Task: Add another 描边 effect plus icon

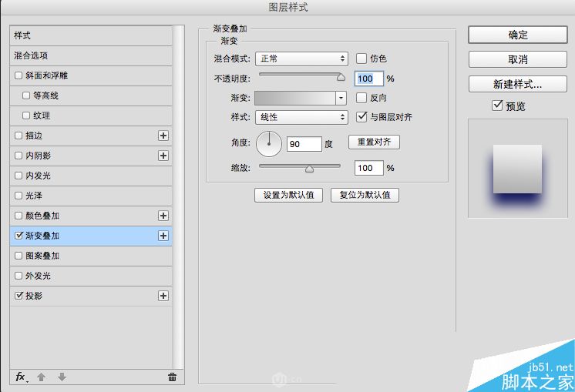Action: [163, 136]
